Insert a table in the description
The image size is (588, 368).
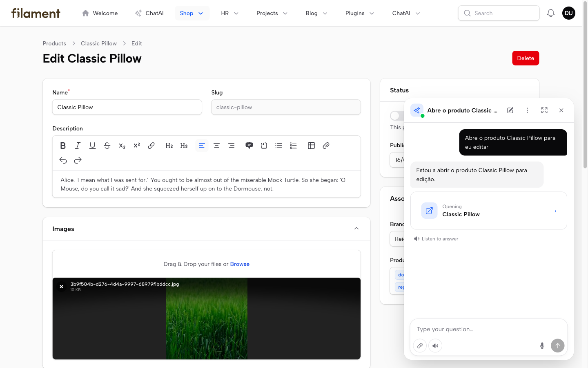311,146
